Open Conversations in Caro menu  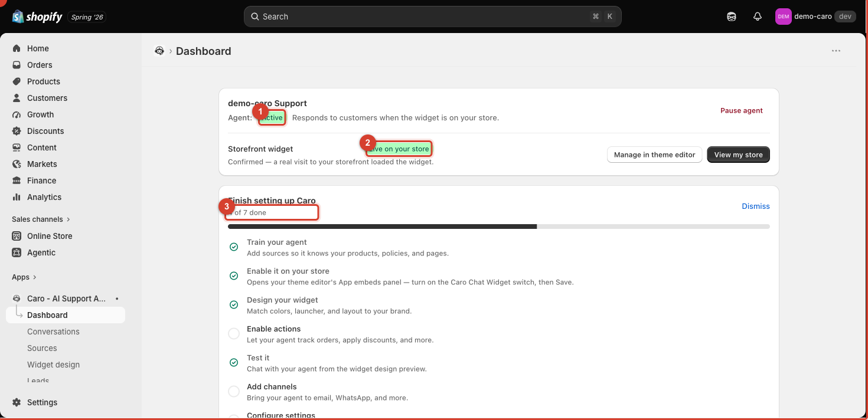click(x=53, y=332)
